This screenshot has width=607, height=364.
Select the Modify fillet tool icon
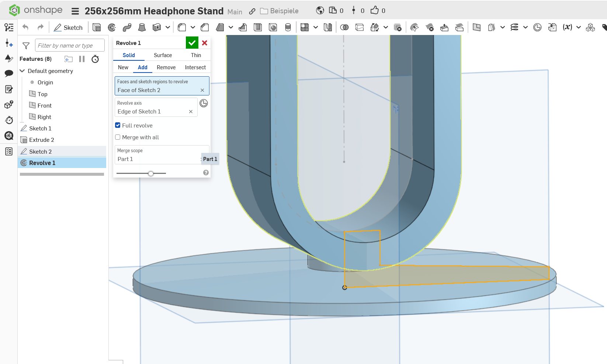(x=415, y=27)
